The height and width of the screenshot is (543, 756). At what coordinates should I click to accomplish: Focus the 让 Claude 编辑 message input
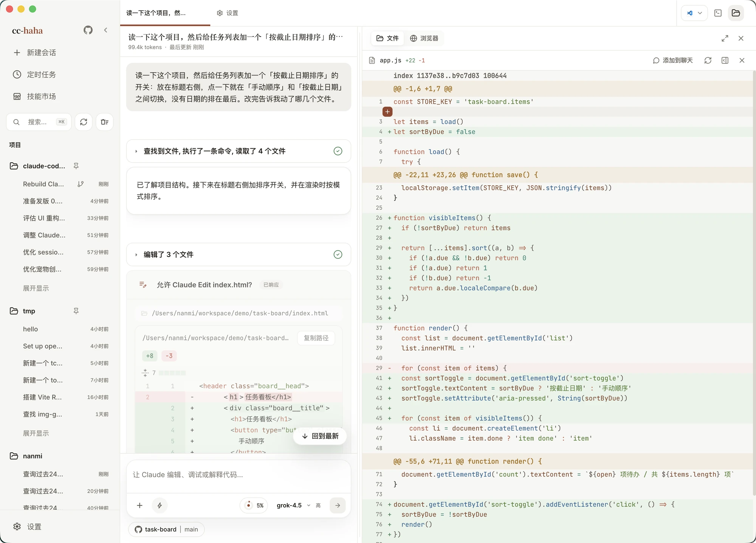239,475
